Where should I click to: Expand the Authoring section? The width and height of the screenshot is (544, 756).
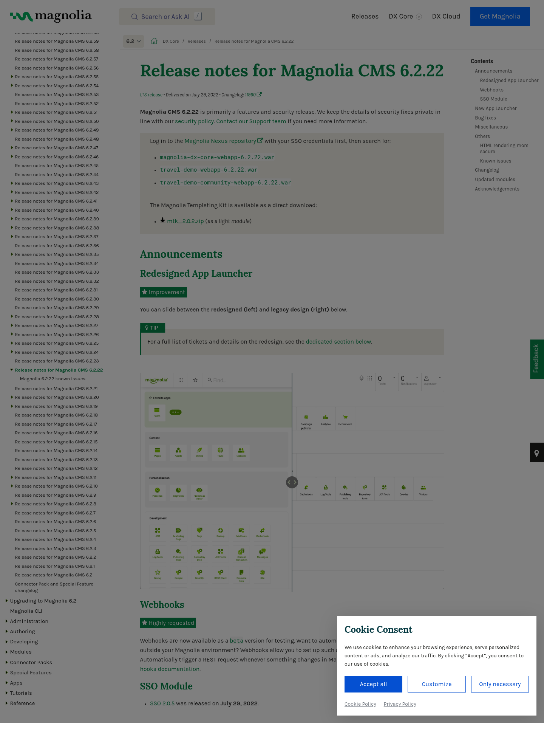pos(6,631)
